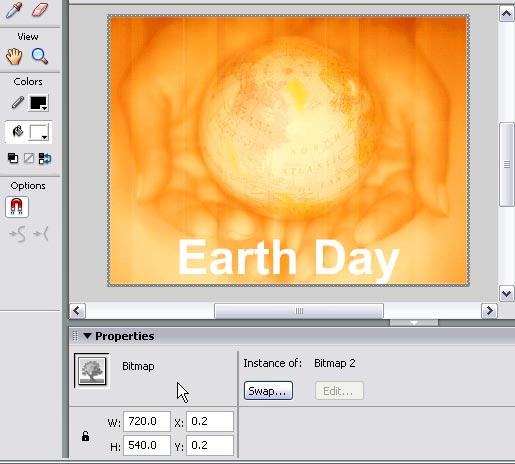This screenshot has height=464, width=515.
Task: Toggle the Snap to Objects magnet
Action: pos(17,207)
